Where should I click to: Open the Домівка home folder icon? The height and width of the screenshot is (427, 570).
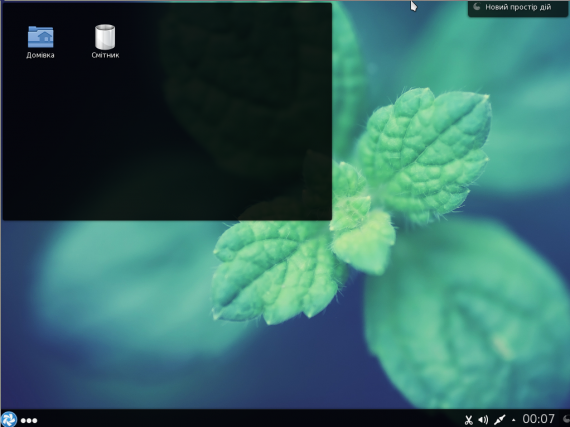[x=40, y=42]
